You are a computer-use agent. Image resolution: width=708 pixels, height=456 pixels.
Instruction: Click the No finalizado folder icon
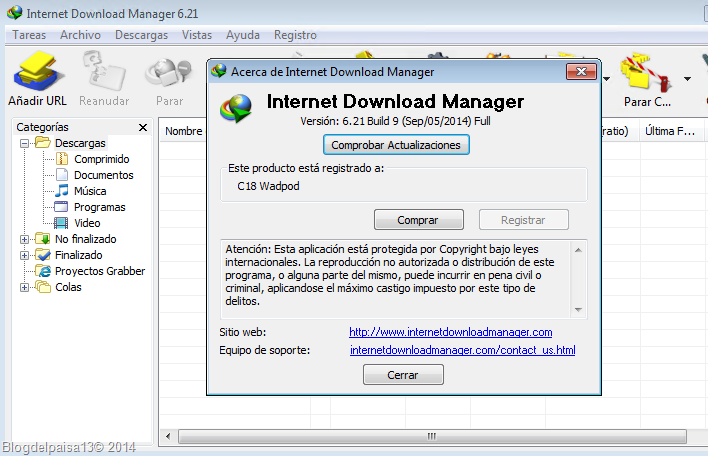(x=43, y=239)
